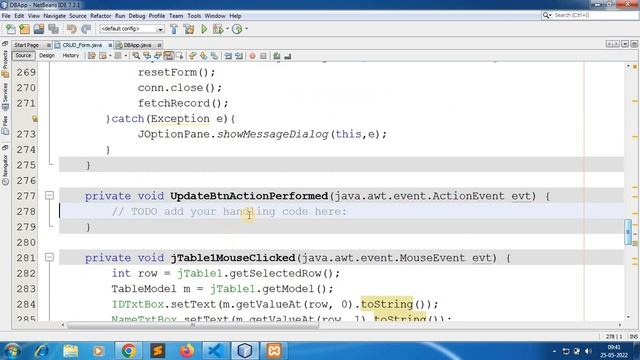Toggle rectangular selection in the editor toolbar
The height and width of the screenshot is (360, 640).
179,56
